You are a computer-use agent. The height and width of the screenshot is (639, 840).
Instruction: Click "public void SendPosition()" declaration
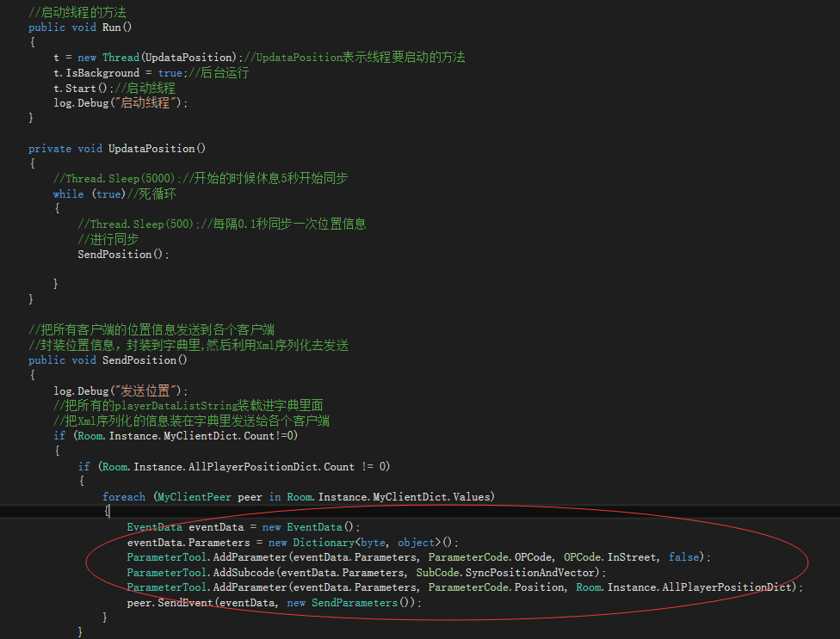pos(108,360)
